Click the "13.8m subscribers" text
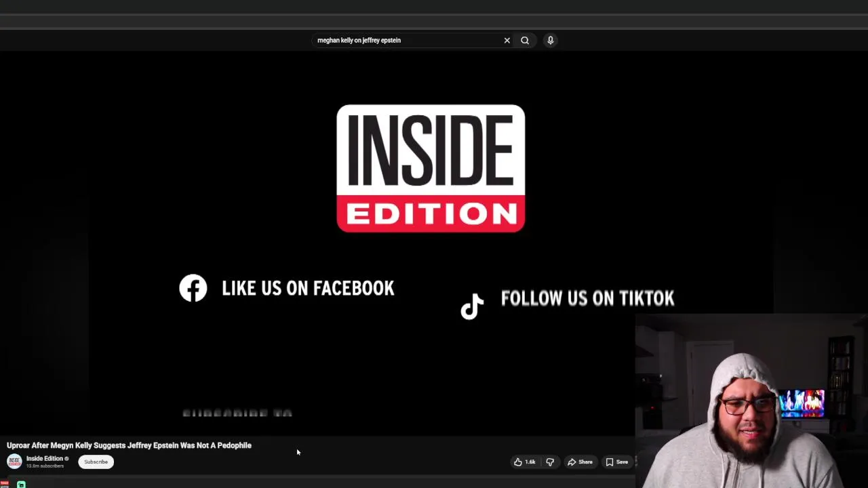This screenshot has height=488, width=868. click(45, 466)
